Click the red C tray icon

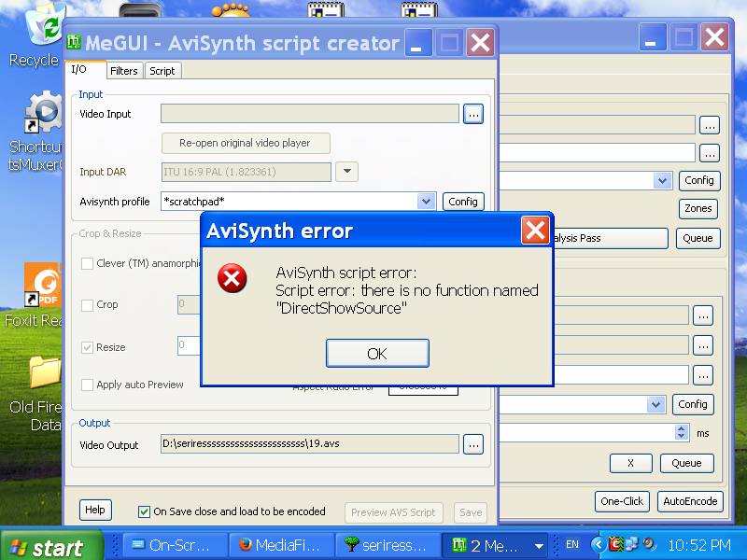point(616,544)
